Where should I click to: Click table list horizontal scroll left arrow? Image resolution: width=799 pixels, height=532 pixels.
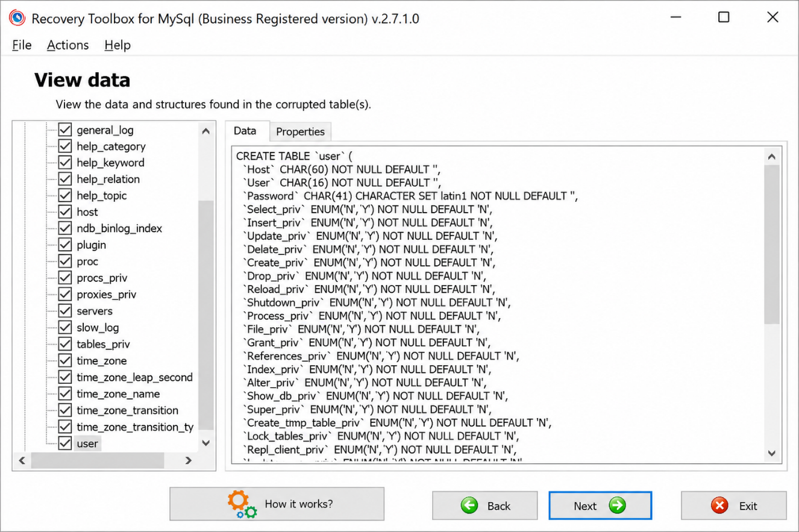pos(22,460)
